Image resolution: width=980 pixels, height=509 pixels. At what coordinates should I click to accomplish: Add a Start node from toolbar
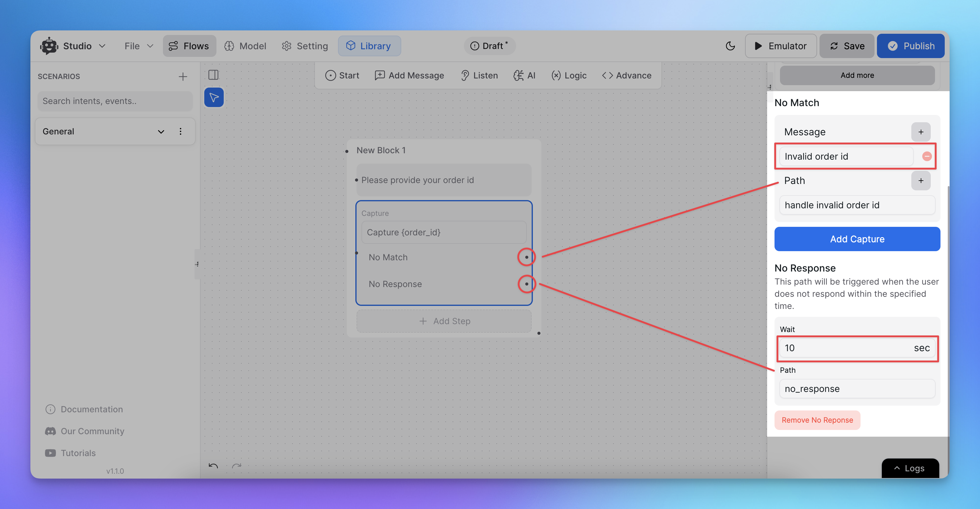point(342,76)
